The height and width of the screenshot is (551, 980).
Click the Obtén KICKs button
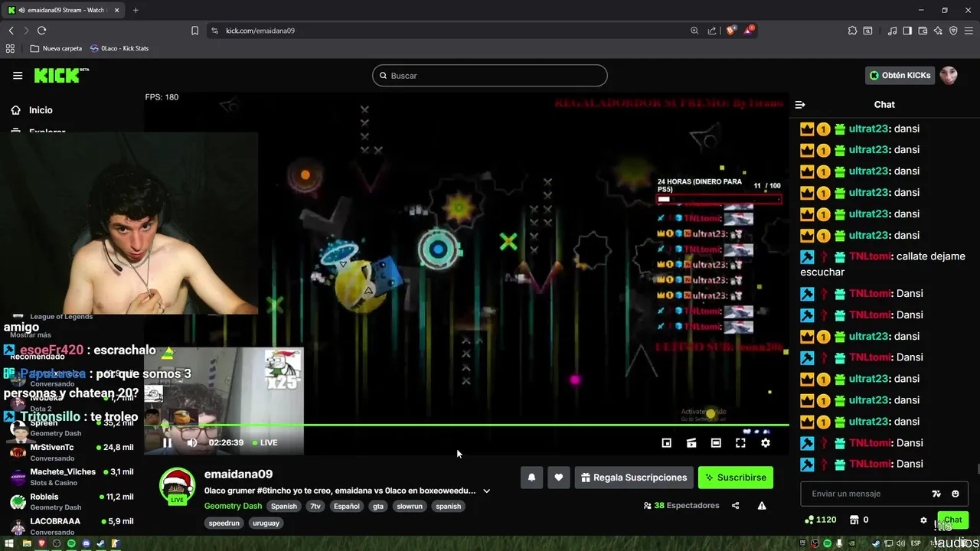click(900, 75)
